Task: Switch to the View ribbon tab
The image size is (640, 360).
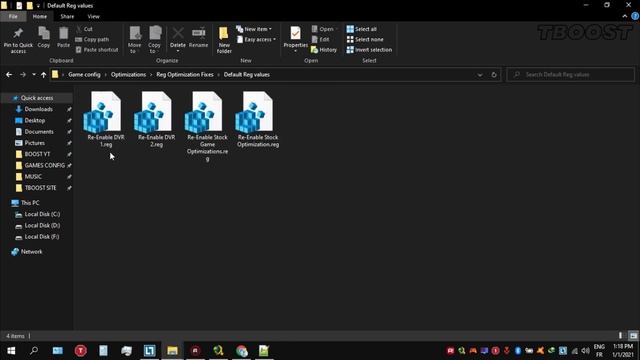Action: [x=93, y=16]
